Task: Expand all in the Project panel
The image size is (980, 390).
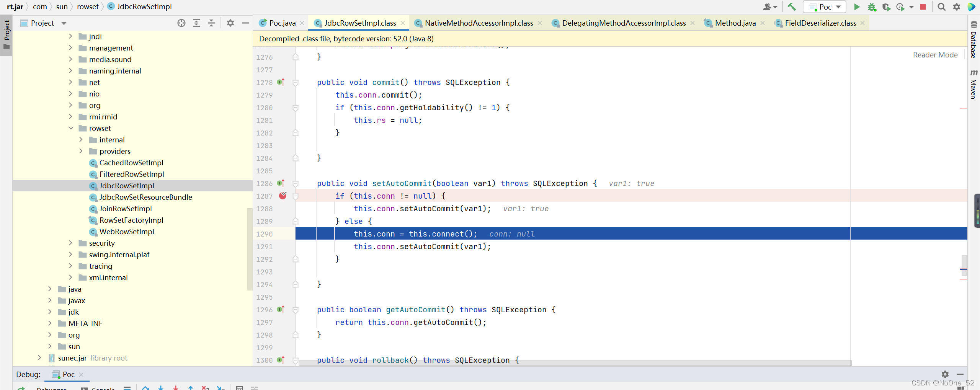Action: coord(196,23)
